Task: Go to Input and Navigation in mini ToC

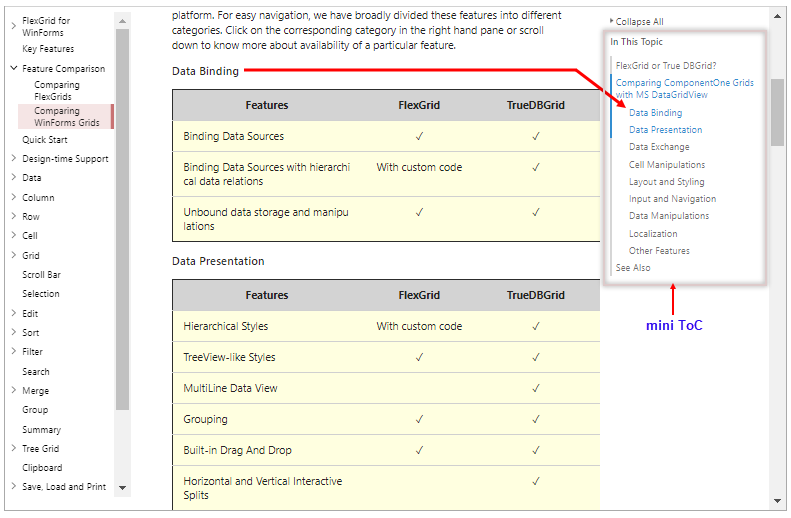Action: [x=672, y=199]
